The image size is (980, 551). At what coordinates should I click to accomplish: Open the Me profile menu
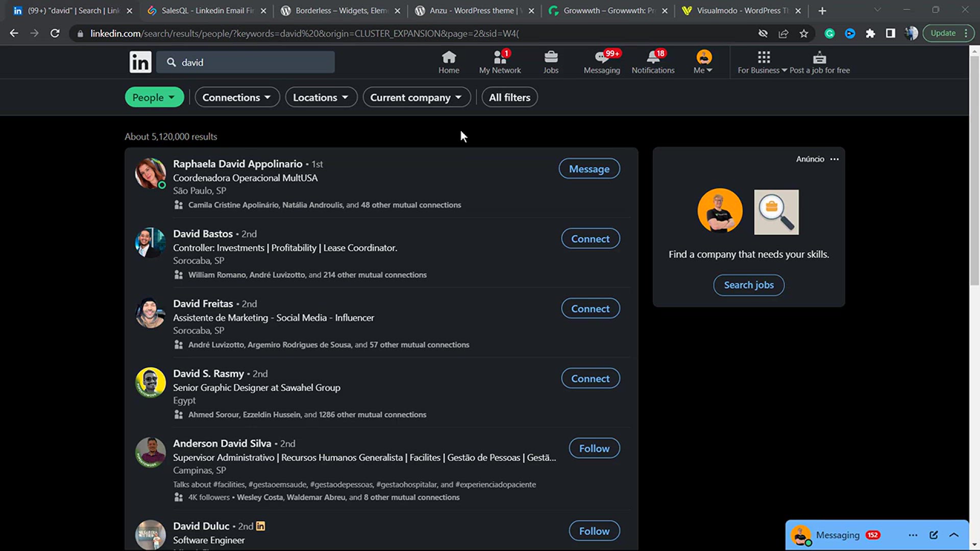point(703,62)
